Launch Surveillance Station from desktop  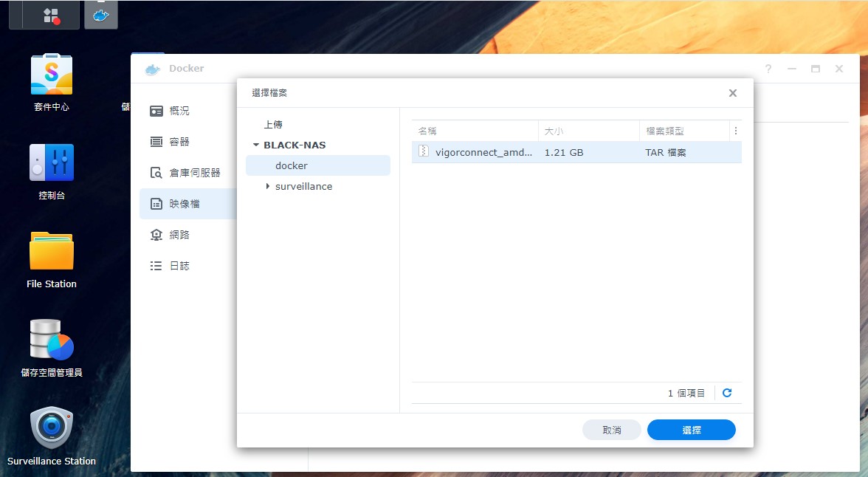51,428
